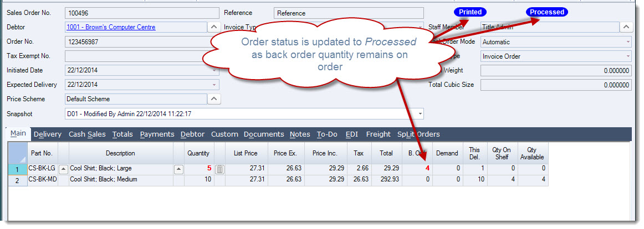Viewport: 644px width, 229px height.
Task: Click the This Del. column header
Action: (475, 153)
